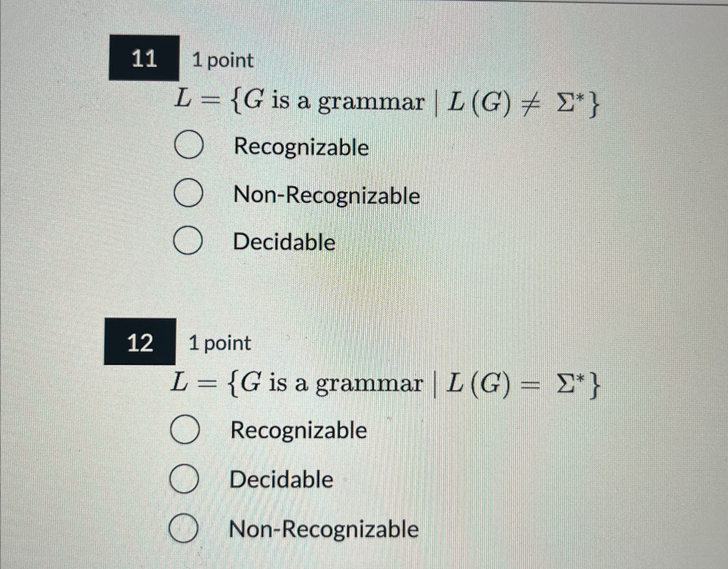The width and height of the screenshot is (728, 569).
Task: Select "Recognizable" for question 11
Action: [x=189, y=146]
